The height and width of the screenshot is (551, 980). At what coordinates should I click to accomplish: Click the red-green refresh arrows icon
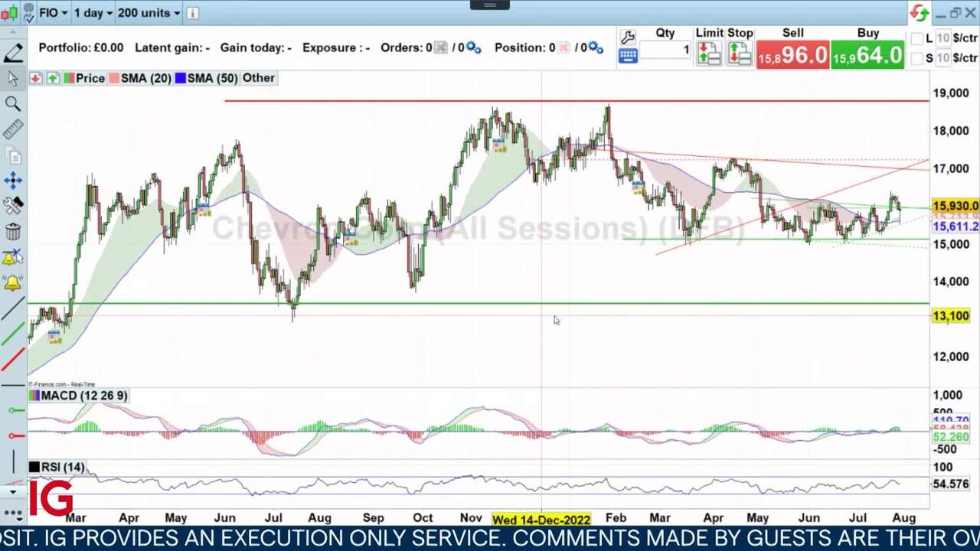(x=920, y=13)
